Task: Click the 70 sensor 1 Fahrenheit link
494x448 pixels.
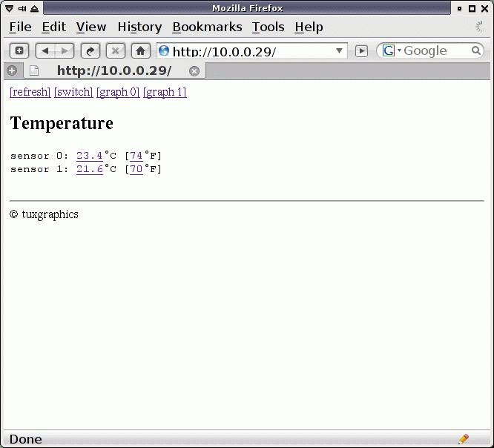Action: [x=136, y=169]
